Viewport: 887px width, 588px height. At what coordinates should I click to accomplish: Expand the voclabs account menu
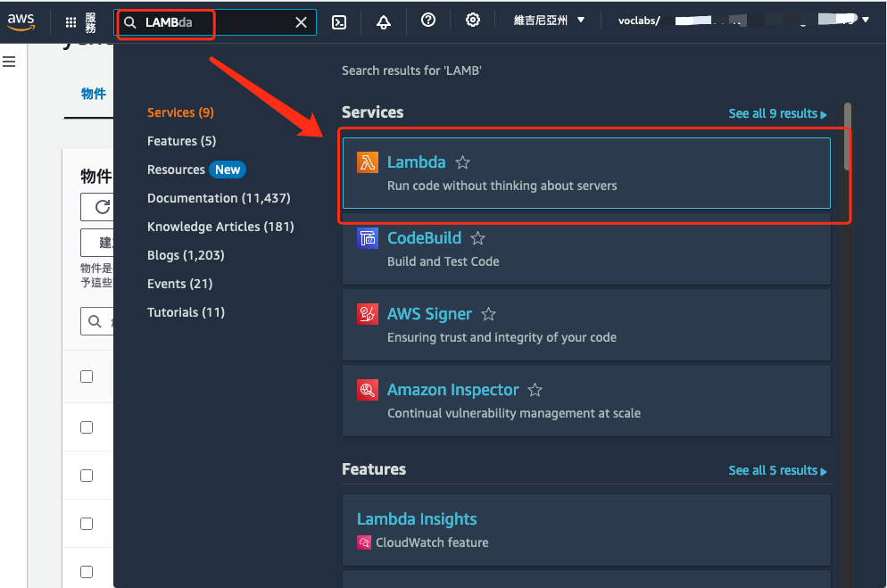743,21
